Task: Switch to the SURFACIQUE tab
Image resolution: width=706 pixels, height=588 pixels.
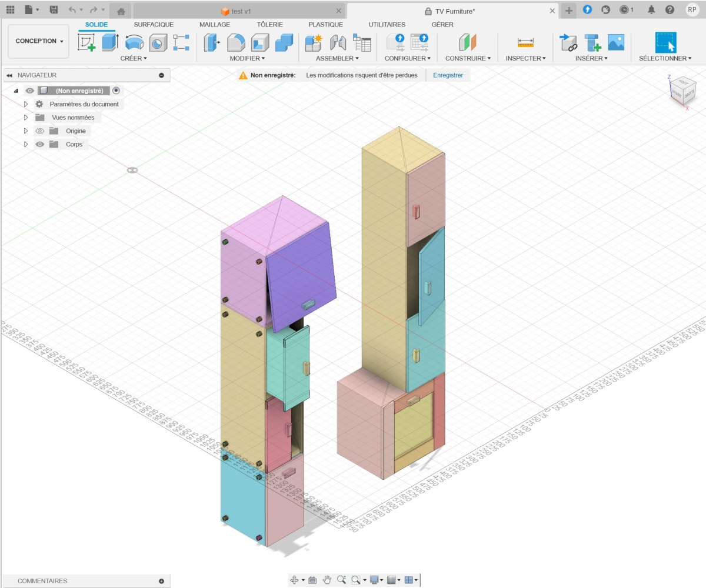Action: point(154,25)
